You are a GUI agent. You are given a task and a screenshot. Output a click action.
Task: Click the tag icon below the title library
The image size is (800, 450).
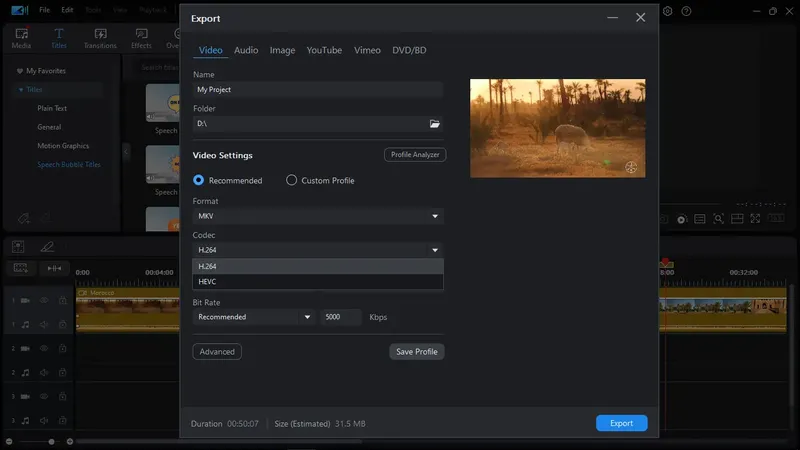pyautogui.click(x=23, y=219)
